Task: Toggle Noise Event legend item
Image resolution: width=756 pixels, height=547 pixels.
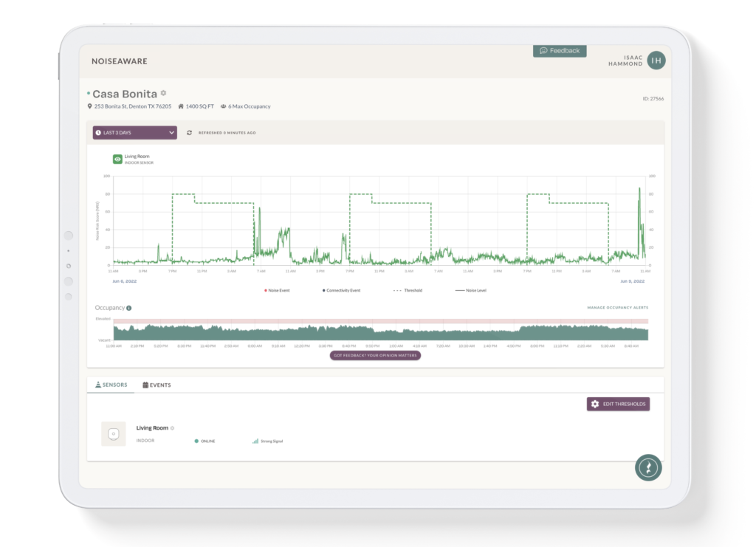Action: 277,291
